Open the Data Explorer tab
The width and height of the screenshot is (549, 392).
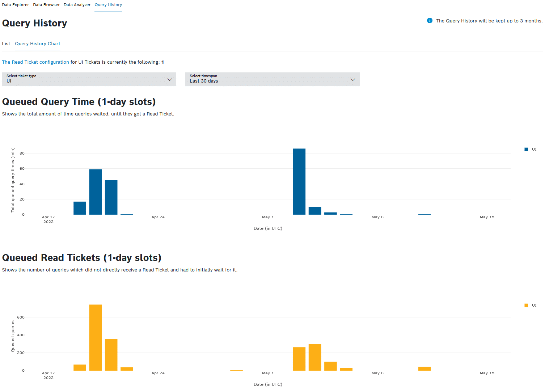point(16,5)
